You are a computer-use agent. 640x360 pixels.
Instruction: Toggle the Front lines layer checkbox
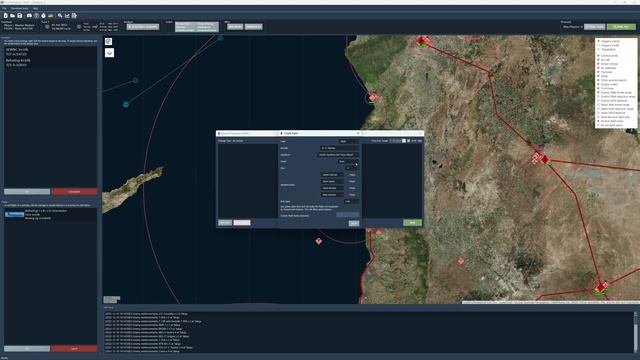pos(598,88)
